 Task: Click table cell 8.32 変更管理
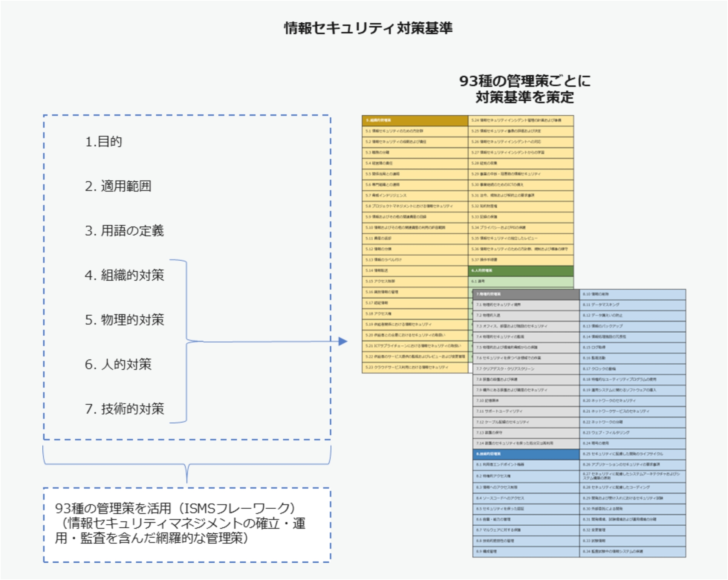tap(633, 531)
